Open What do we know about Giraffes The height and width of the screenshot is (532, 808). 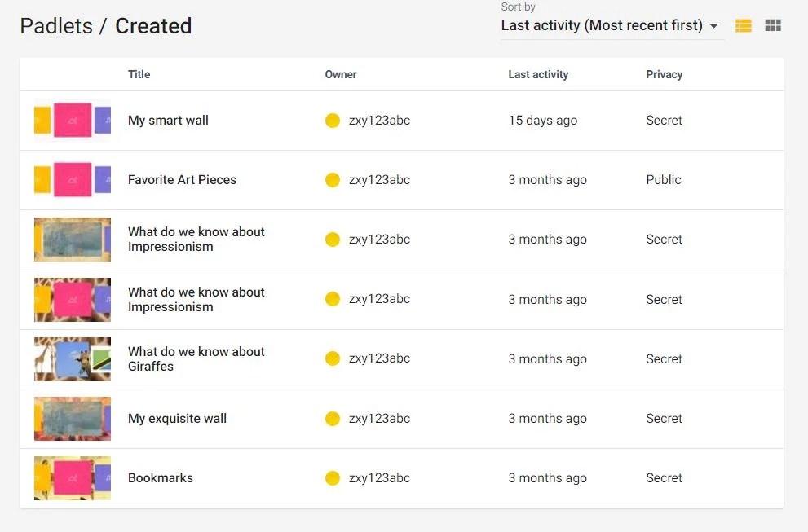[x=196, y=359]
